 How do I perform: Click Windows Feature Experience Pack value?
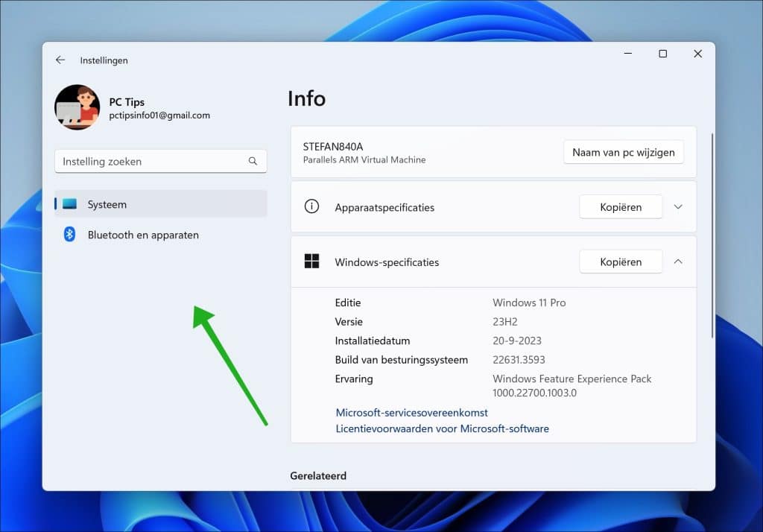tap(572, 385)
